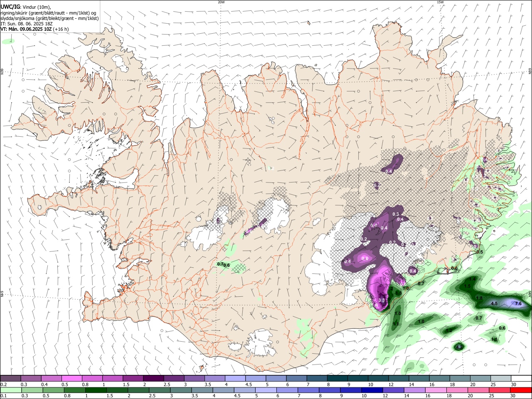The width and height of the screenshot is (532, 399).
Task: Click the pale green 0.1–0.3 rain legend swatch
Action: coord(10,390)
